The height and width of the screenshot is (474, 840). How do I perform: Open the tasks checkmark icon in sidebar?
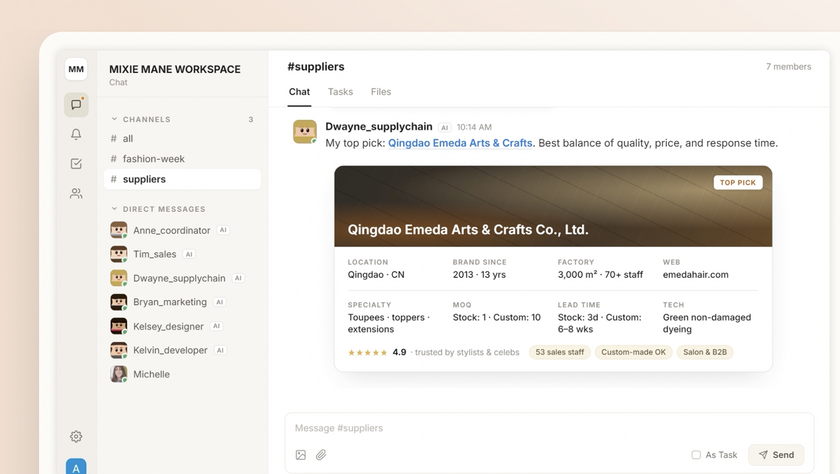(x=76, y=164)
